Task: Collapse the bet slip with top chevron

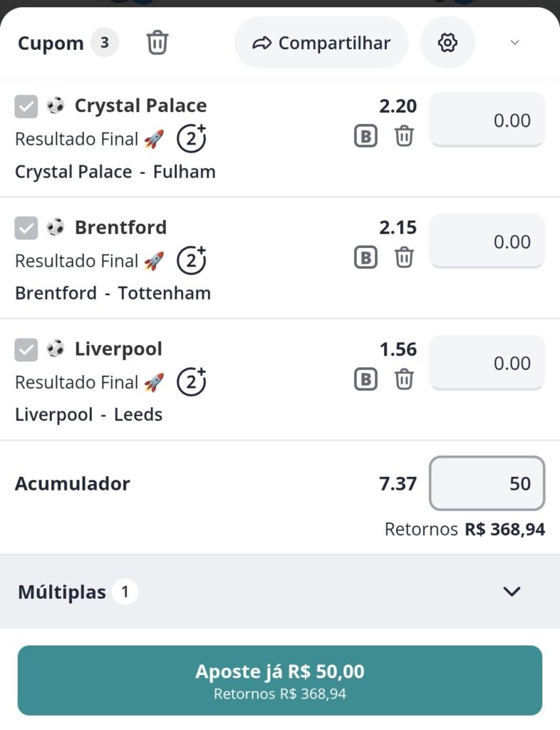Action: [515, 43]
